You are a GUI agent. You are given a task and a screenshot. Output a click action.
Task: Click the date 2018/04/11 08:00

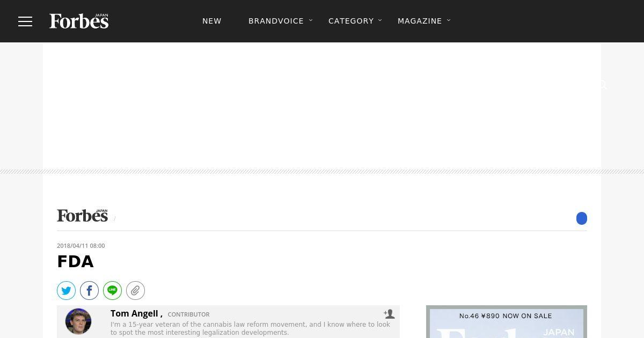(81, 246)
